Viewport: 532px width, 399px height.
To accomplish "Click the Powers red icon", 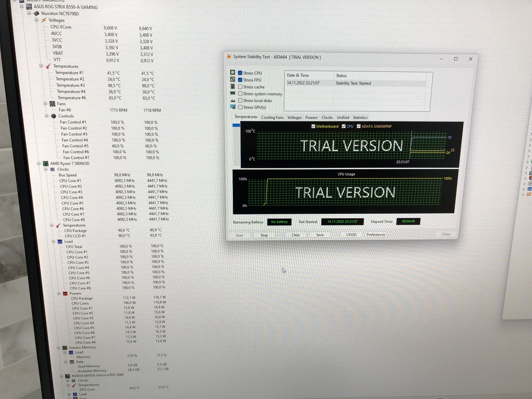I will [65, 293].
